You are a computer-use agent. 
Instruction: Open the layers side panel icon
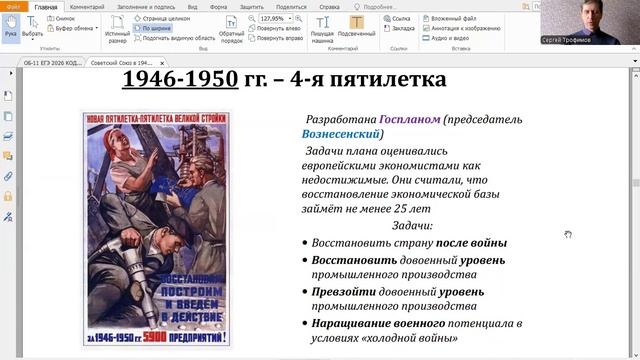pos(8,136)
